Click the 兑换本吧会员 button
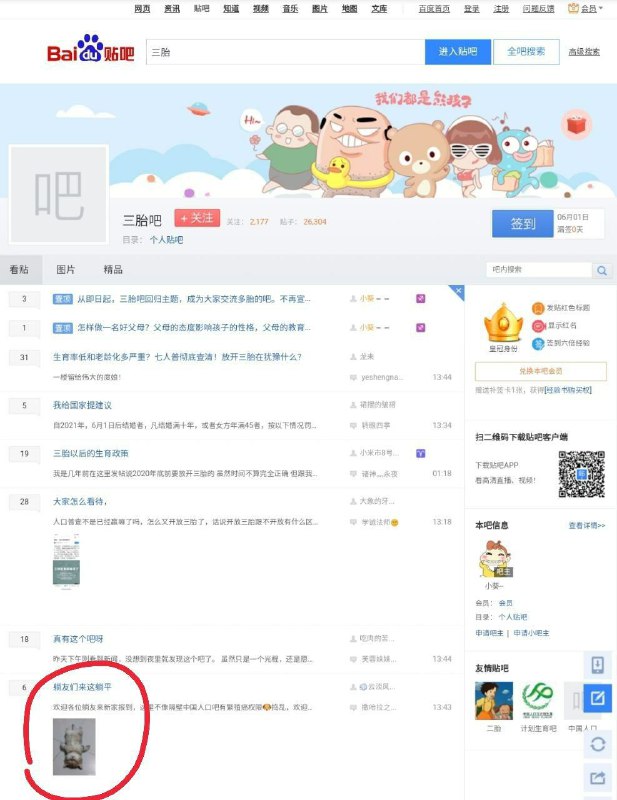Image resolution: width=617 pixels, height=800 pixels. tap(541, 371)
